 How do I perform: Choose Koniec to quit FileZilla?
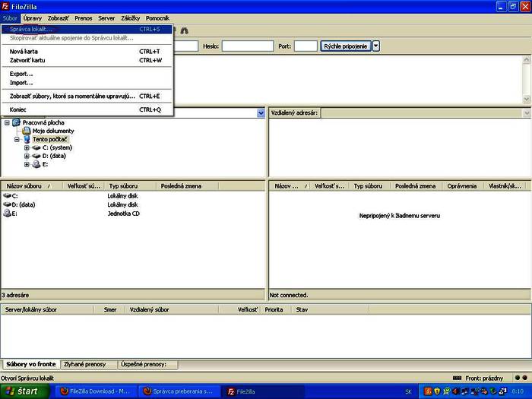[87, 109]
